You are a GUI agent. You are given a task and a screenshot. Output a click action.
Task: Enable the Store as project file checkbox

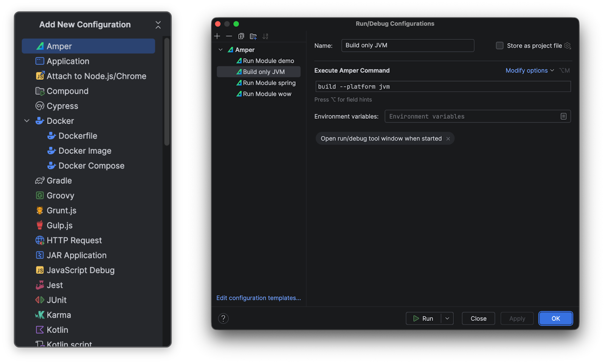(x=500, y=46)
